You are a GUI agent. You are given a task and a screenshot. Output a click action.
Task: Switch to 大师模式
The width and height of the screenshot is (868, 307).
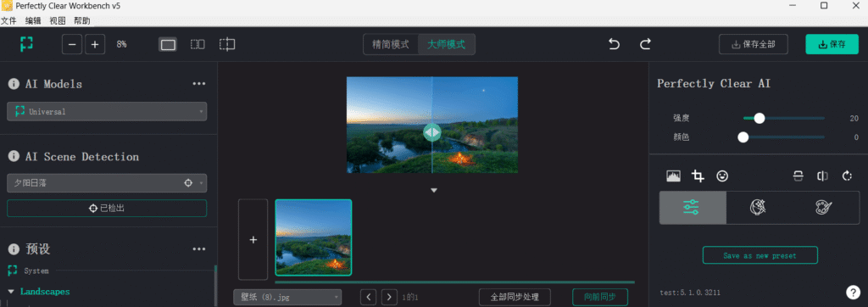point(446,44)
